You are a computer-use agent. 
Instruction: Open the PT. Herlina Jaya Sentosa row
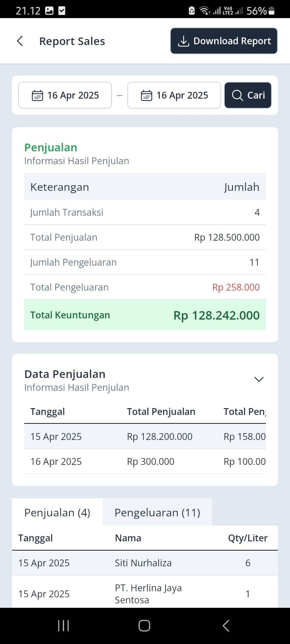[145, 594]
